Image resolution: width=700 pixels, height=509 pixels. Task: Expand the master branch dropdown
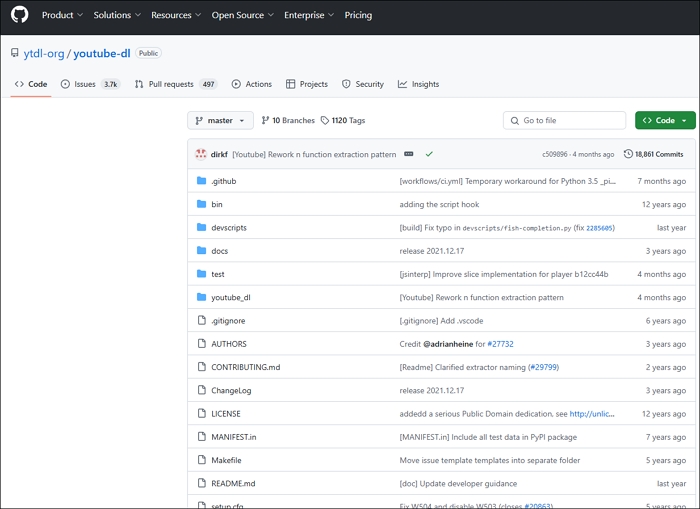point(220,121)
